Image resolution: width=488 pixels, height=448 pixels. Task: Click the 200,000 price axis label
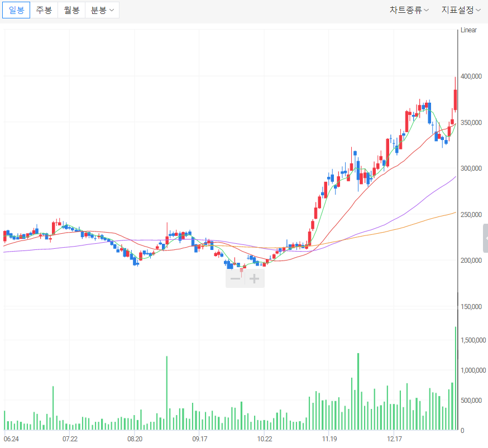pos(471,261)
